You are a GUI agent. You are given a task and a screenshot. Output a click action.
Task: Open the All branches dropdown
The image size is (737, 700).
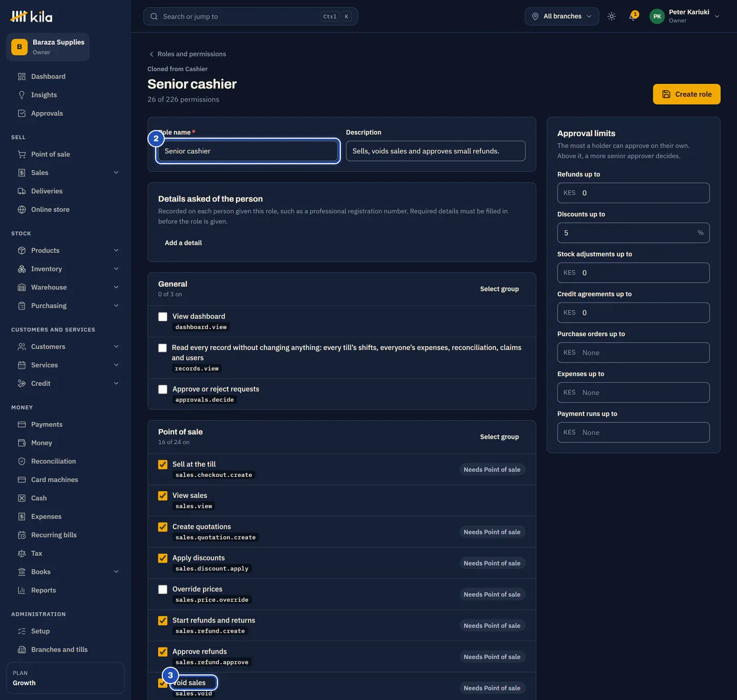[562, 16]
